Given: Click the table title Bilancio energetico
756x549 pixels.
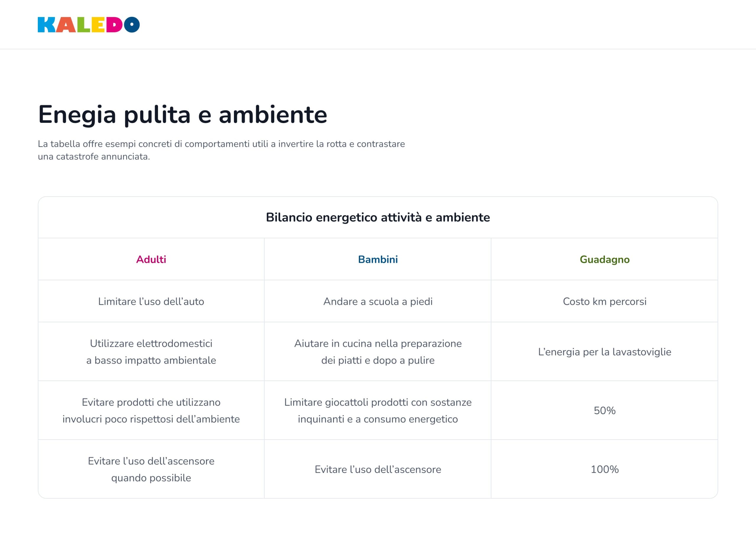Looking at the screenshot, I should [378, 217].
